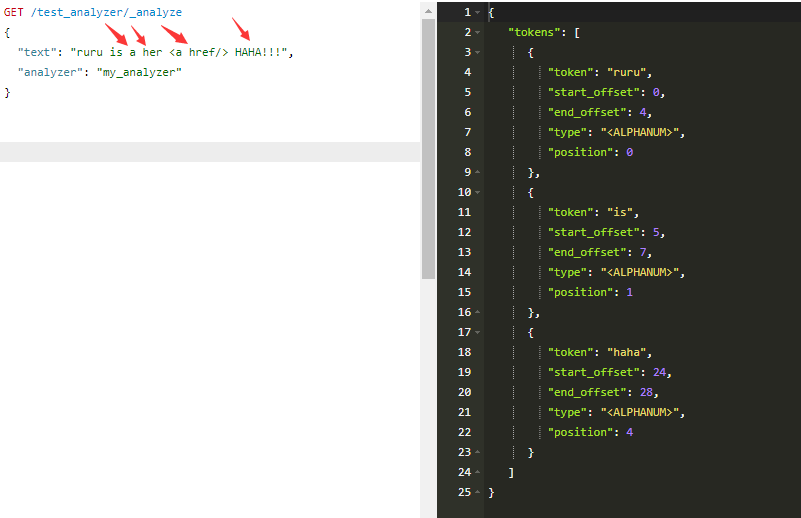Click the closing brace of the request body
The image size is (801, 518).
[7, 92]
